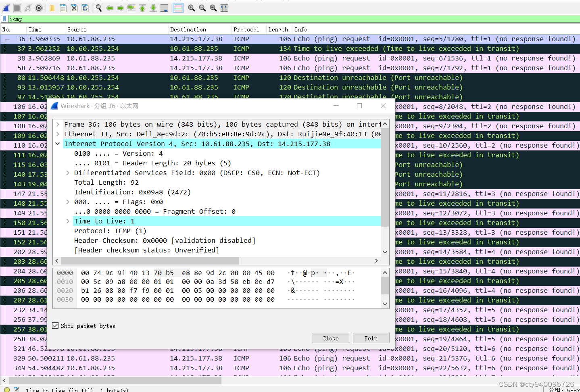Screen dimensions: 580x392
Task: Go forward in packet history
Action: pyautogui.click(x=121, y=8)
